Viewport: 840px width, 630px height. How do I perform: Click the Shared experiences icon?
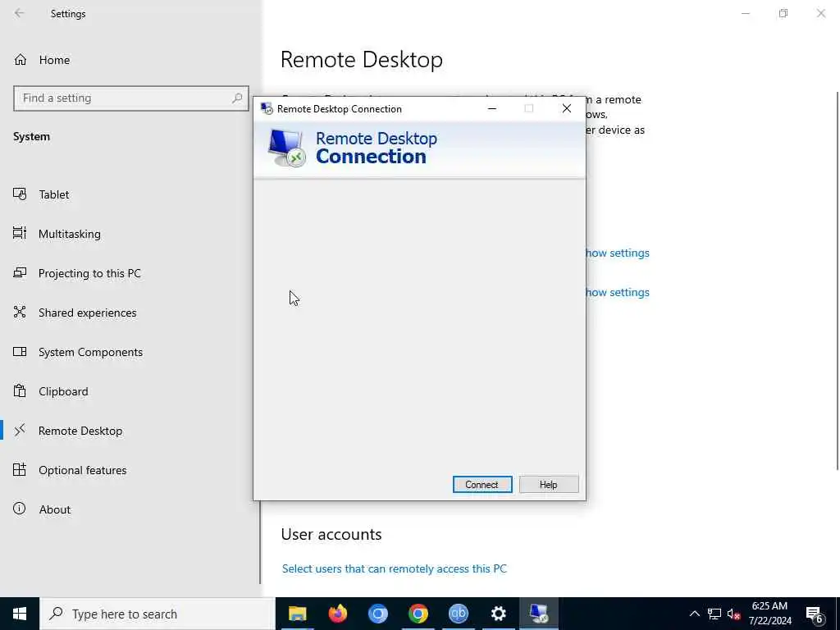20,312
